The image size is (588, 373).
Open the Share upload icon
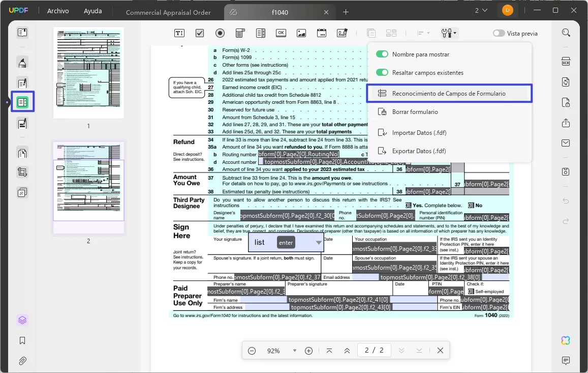pyautogui.click(x=566, y=123)
